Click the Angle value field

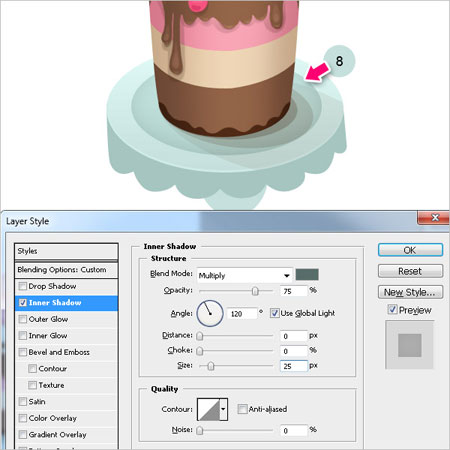coord(242,314)
